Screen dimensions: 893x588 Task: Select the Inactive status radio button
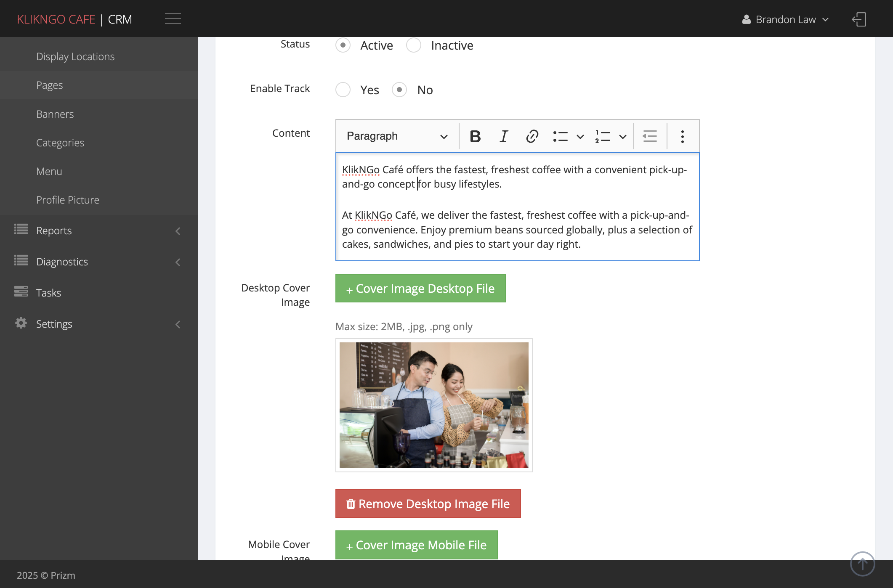414,45
